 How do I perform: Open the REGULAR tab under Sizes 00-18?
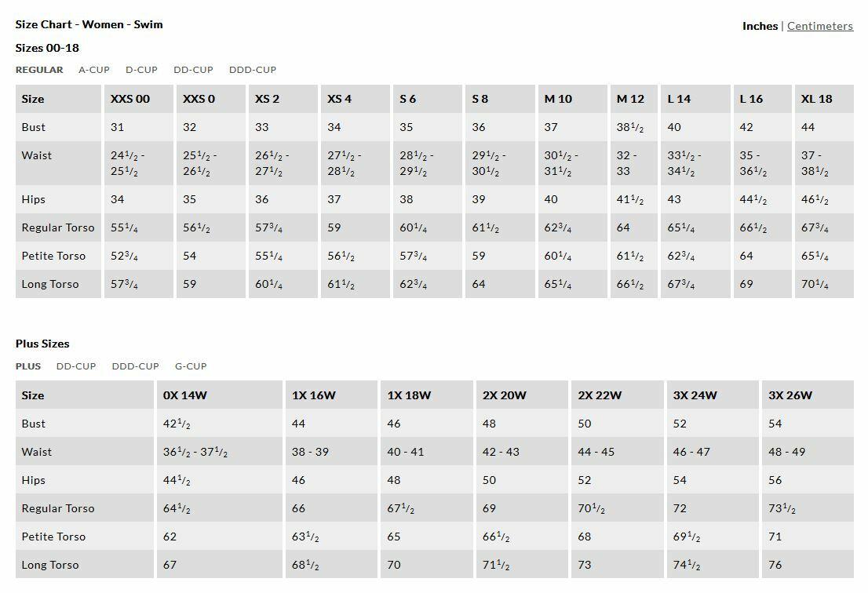pos(39,70)
